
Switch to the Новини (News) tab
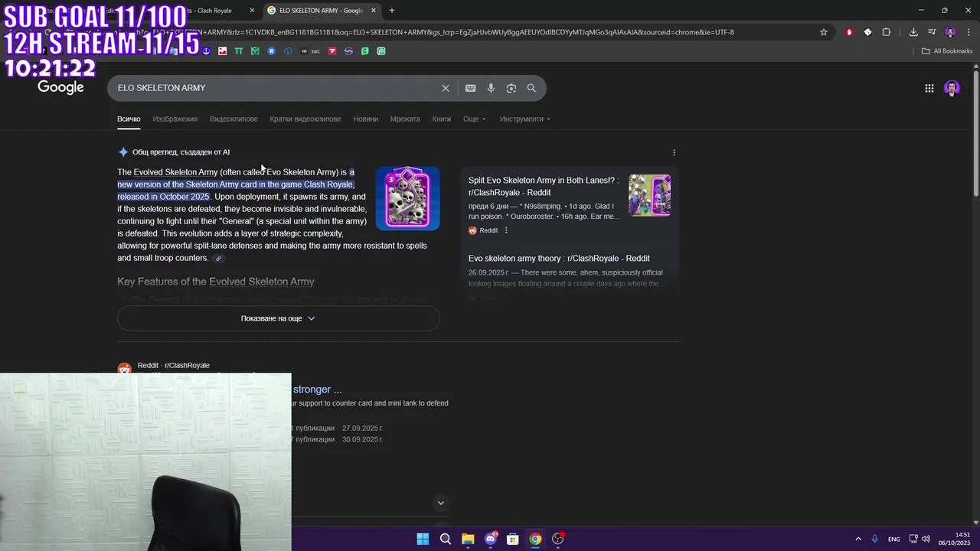pyautogui.click(x=365, y=119)
